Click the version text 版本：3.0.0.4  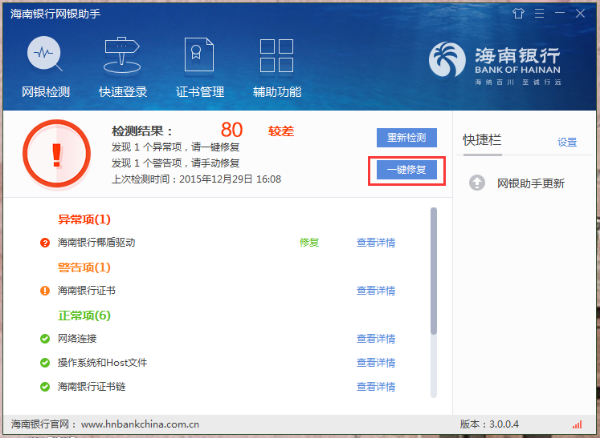[489, 424]
